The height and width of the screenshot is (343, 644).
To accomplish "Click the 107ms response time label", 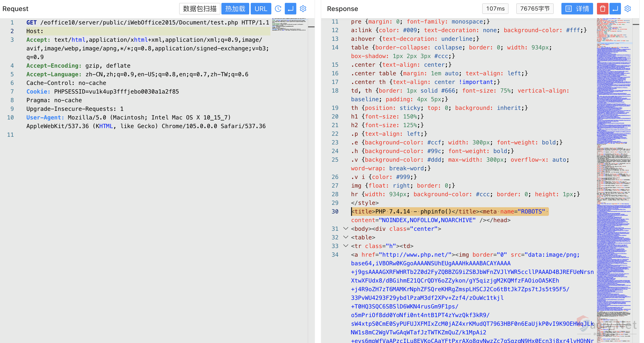I will point(495,9).
